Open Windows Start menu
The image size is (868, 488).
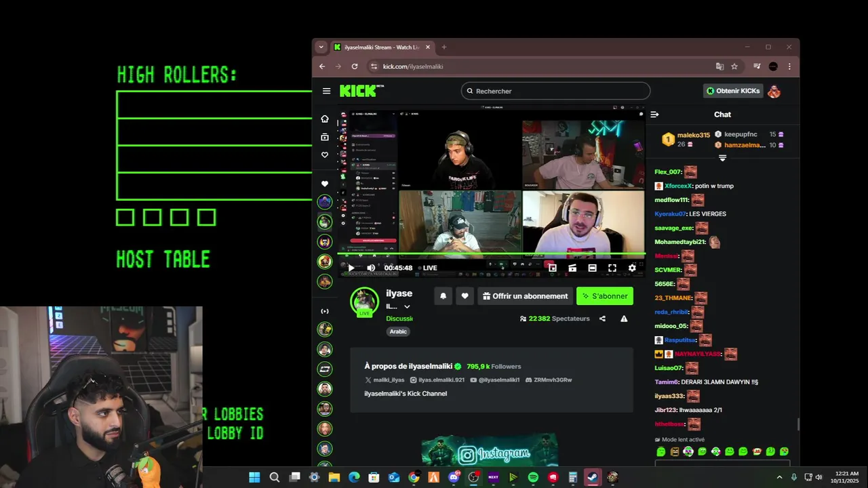[x=254, y=477]
